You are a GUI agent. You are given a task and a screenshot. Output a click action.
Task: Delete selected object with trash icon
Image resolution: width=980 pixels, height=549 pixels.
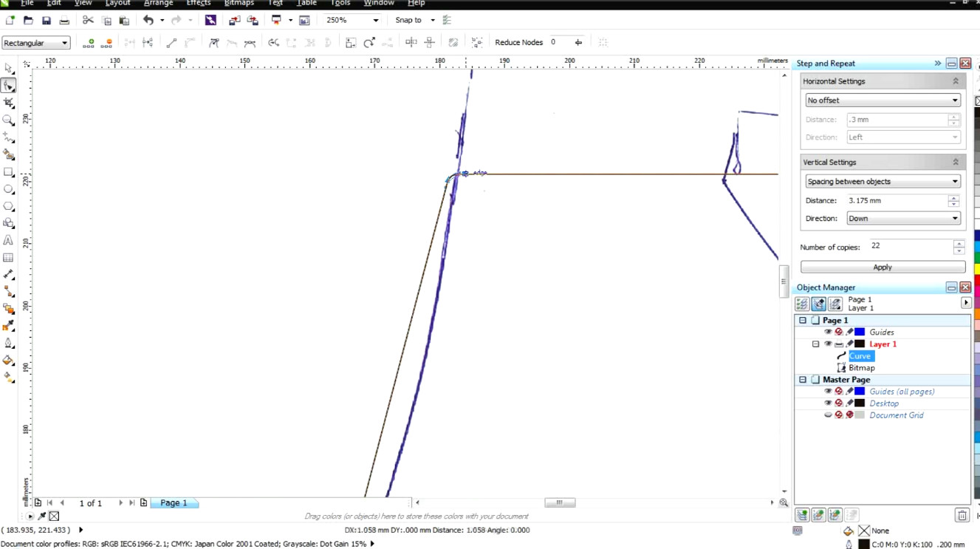(x=962, y=515)
